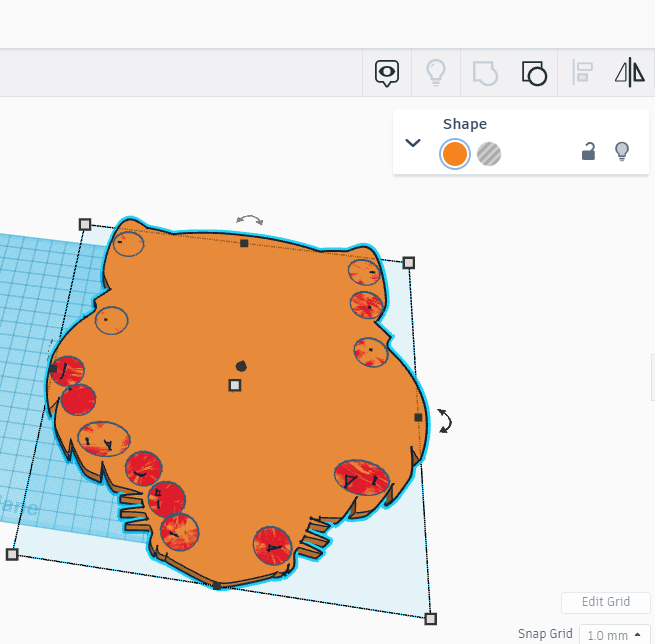Select the orange Solid color swatch
The width and height of the screenshot is (655, 644).
pos(454,154)
